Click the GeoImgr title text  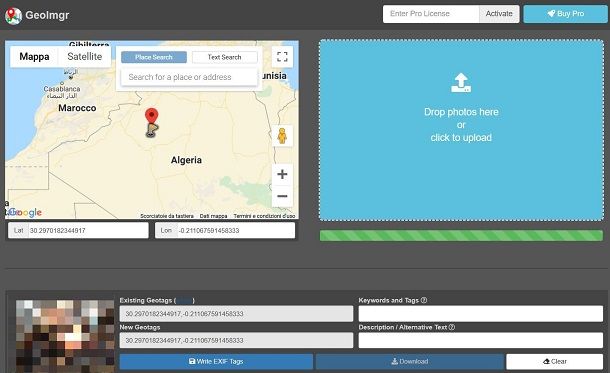point(47,15)
